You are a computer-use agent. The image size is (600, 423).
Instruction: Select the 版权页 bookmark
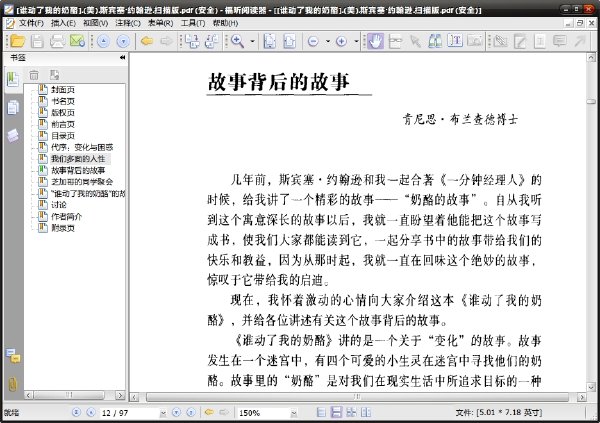click(x=63, y=113)
